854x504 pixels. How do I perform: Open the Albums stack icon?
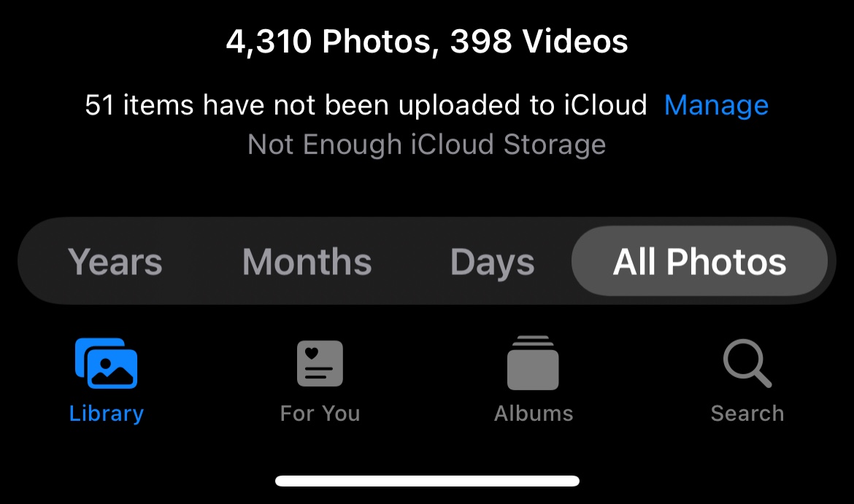pyautogui.click(x=533, y=363)
